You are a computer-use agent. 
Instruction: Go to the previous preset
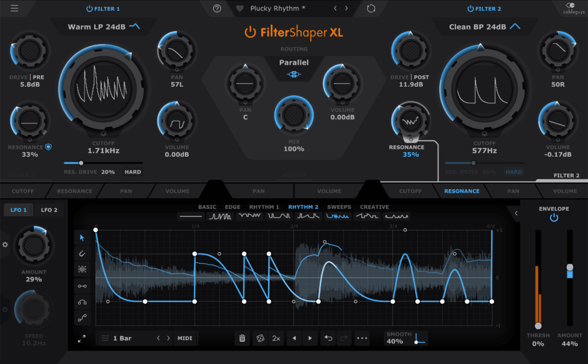click(335, 8)
